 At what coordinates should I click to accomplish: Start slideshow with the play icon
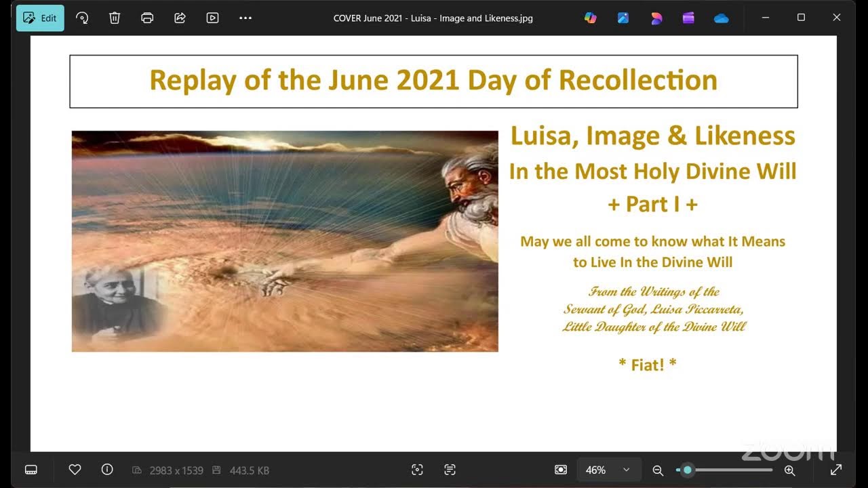[x=212, y=18]
